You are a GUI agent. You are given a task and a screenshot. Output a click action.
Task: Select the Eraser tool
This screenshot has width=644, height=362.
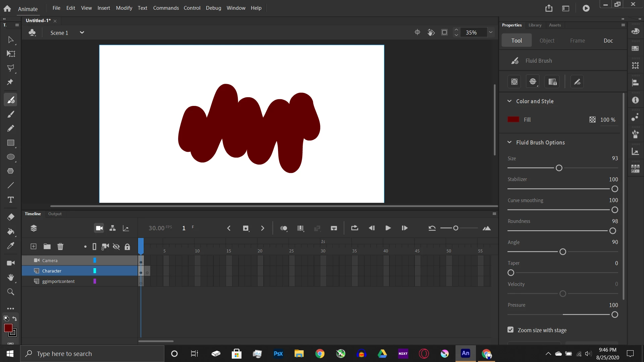[x=11, y=217]
